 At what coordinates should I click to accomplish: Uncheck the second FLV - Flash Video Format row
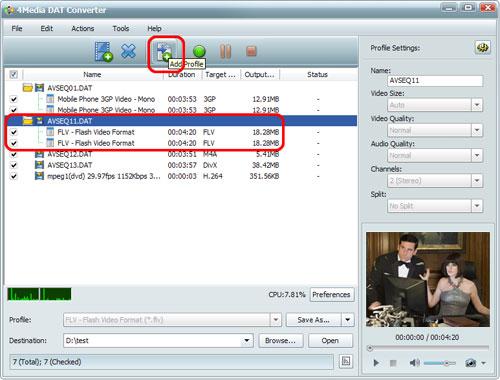pyautogui.click(x=14, y=143)
